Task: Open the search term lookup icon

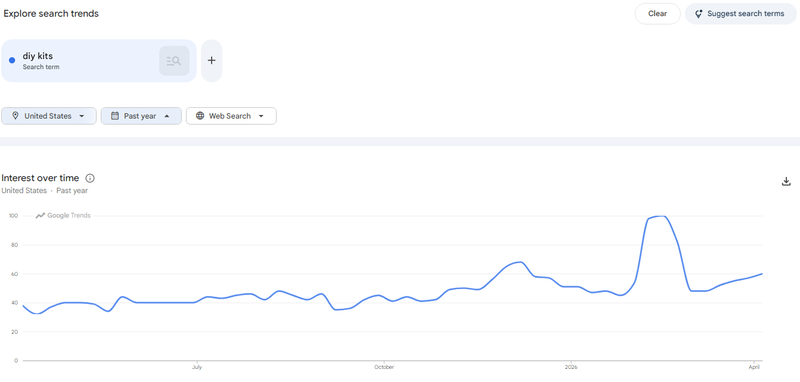Action: (x=174, y=61)
